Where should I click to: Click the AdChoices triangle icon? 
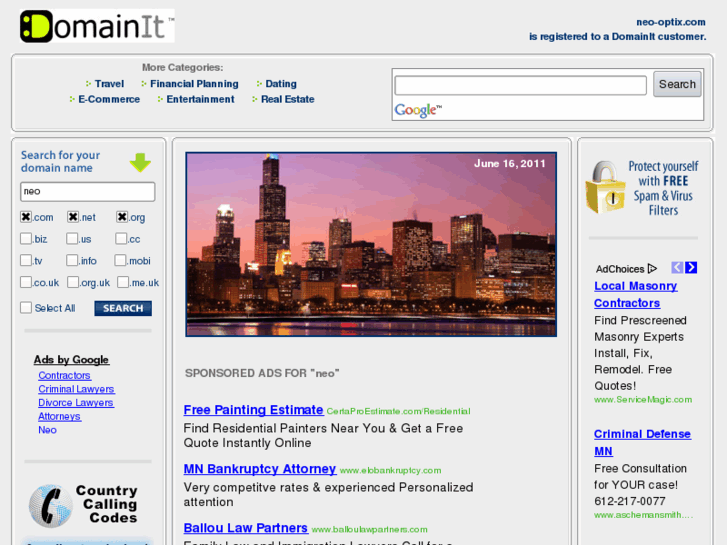[652, 268]
